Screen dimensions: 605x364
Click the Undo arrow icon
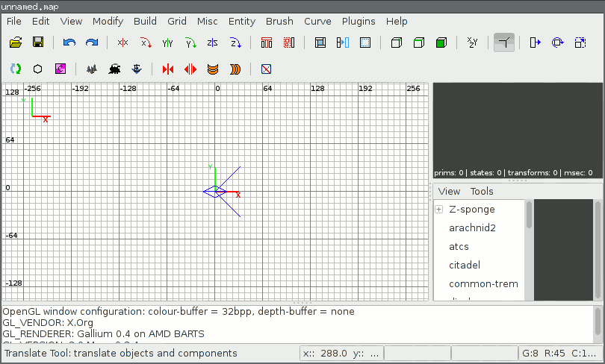(x=69, y=43)
